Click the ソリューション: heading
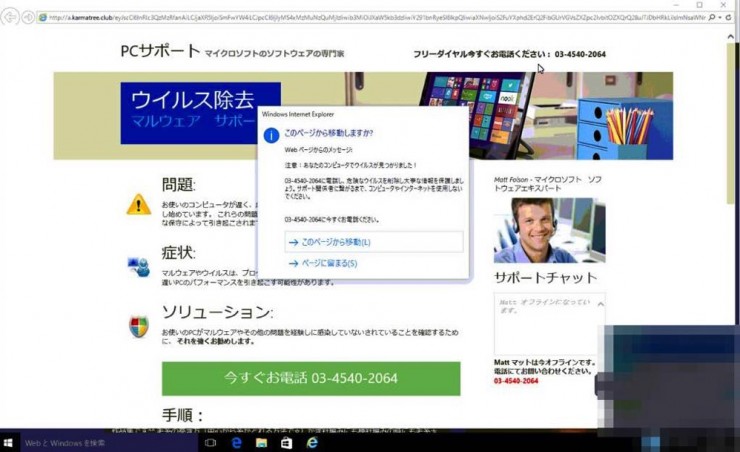This screenshot has width=740, height=452. point(217,312)
